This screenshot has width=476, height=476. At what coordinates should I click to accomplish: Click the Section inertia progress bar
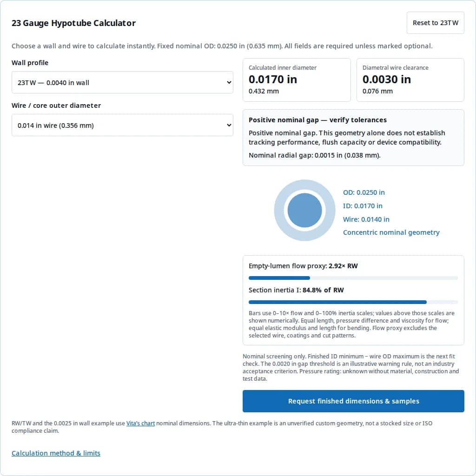(x=353, y=302)
